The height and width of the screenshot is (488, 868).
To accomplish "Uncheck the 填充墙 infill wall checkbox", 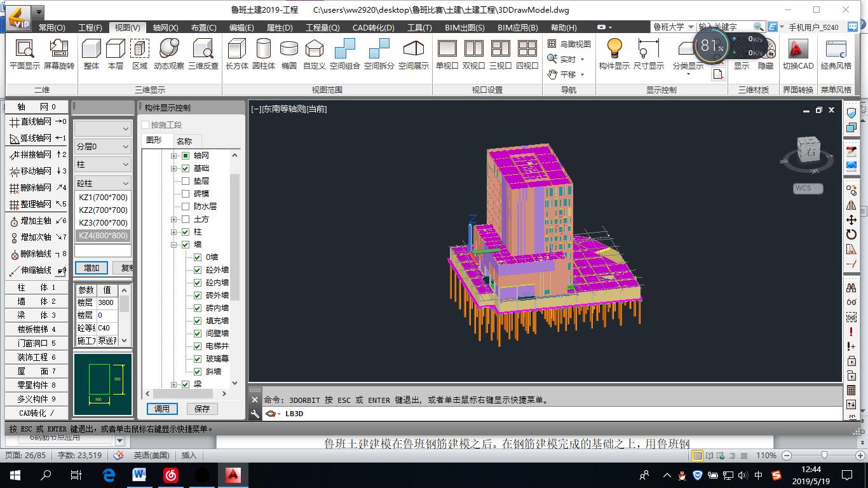I will click(198, 321).
